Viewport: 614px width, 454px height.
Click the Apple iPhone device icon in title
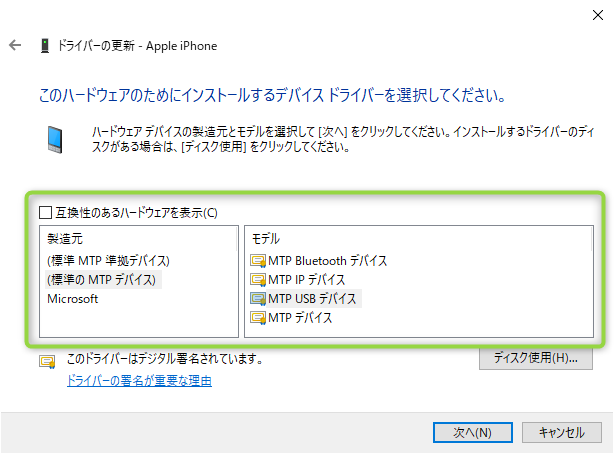tap(45, 46)
